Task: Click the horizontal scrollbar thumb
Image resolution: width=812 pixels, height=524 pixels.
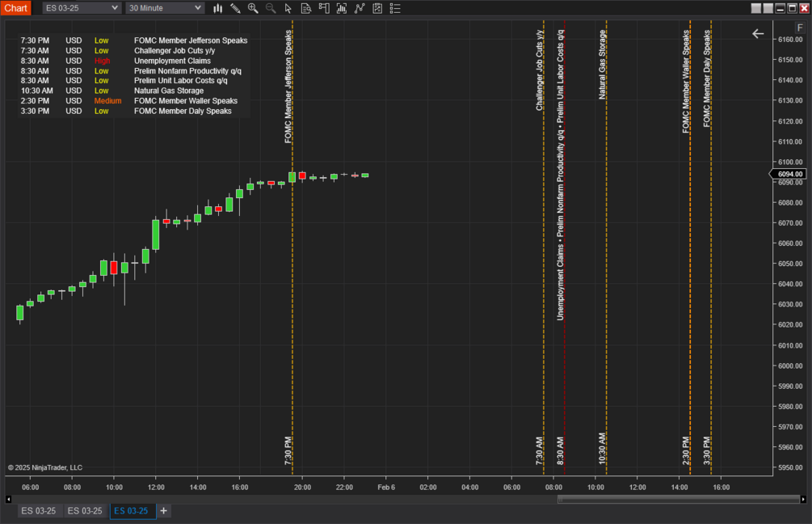Action: 679,499
